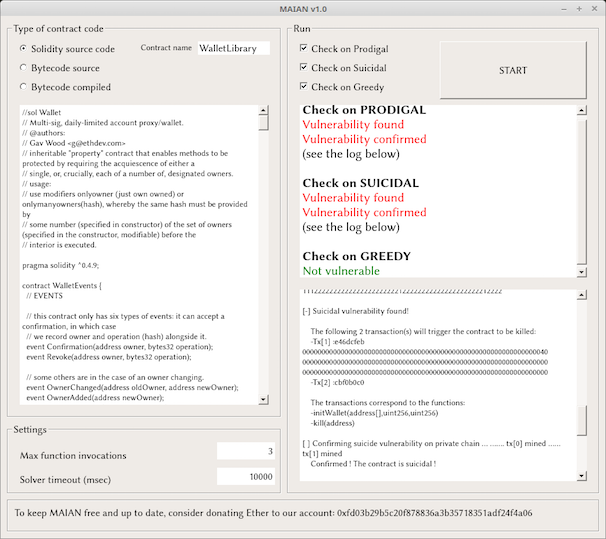The width and height of the screenshot is (606, 539).
Task: Click 'Check on PRODIGAL' heading in results
Action: pos(364,110)
